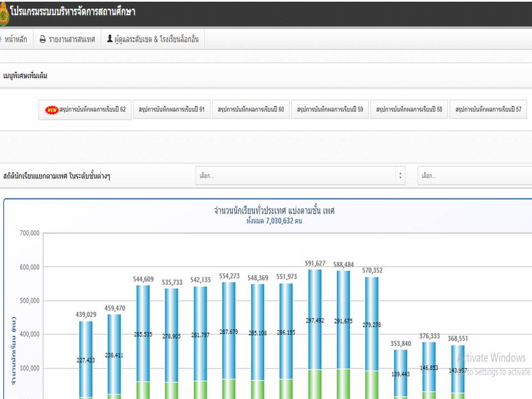Image resolution: width=532 pixels, height=399 pixels.
Task: Click the bar labeled 554,273
Action: coord(229,340)
